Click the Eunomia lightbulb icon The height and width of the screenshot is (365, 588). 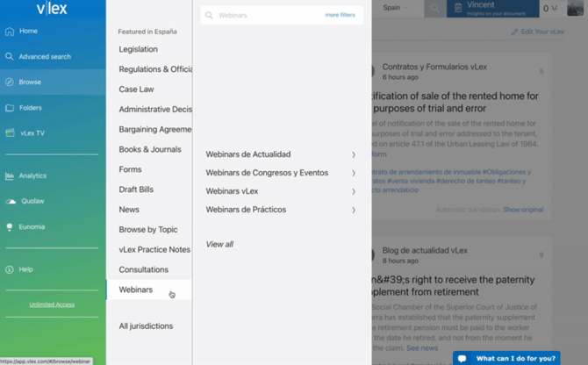[10, 227]
